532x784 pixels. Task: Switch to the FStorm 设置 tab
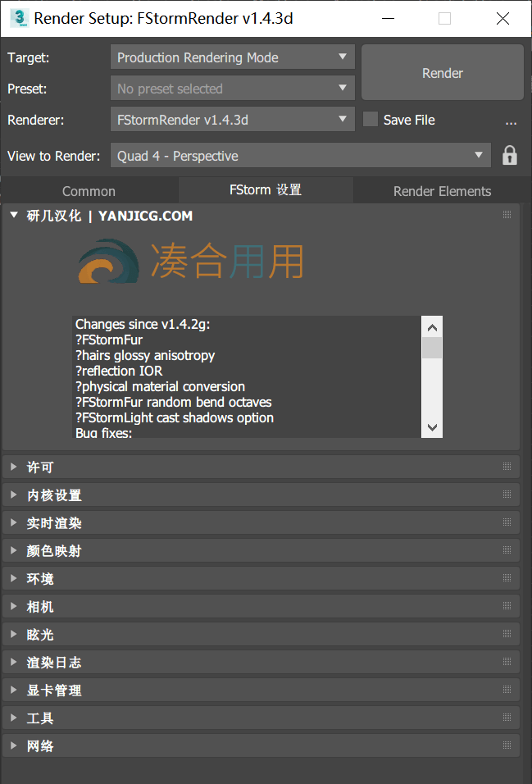tap(266, 190)
